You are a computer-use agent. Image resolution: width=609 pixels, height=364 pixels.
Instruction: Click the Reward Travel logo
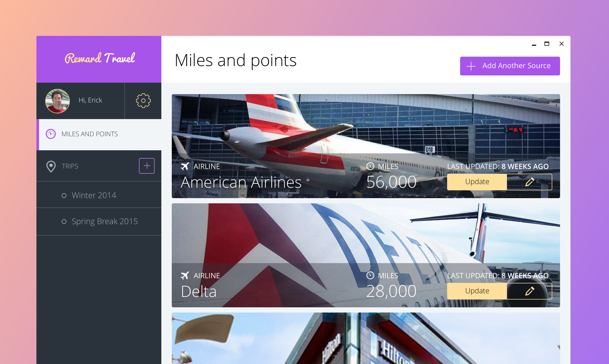[100, 58]
